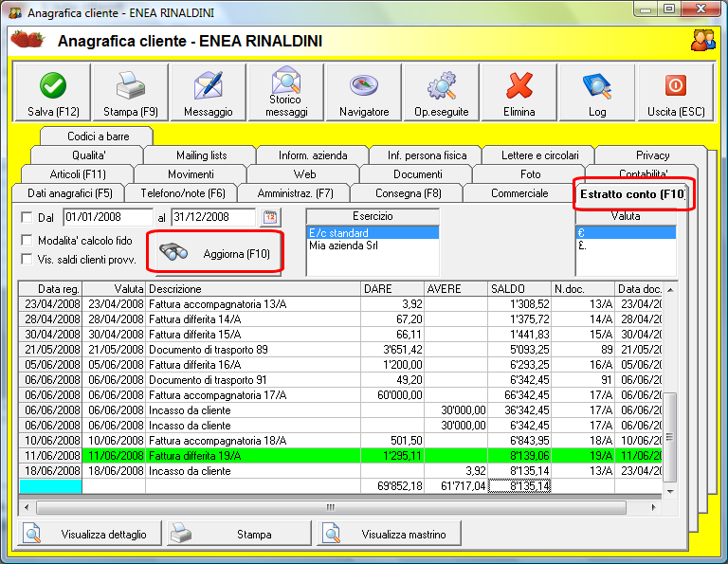Click the horizontal scrollbar right arrow

tap(654, 507)
